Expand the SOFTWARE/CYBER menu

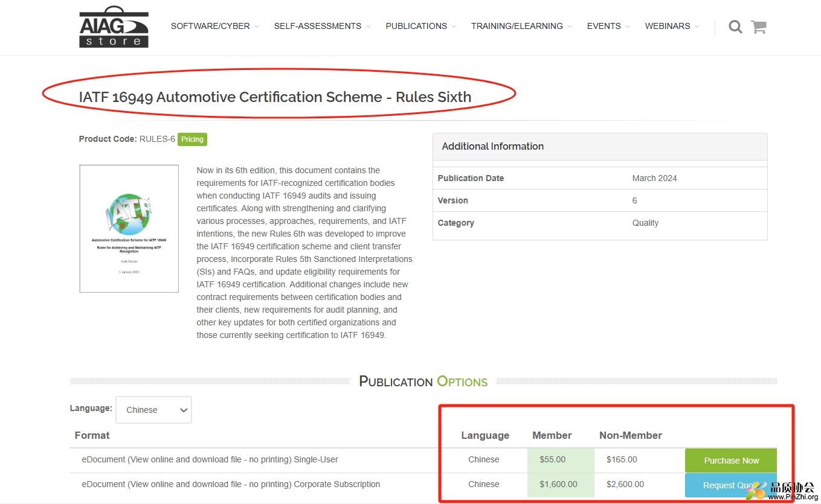click(214, 26)
